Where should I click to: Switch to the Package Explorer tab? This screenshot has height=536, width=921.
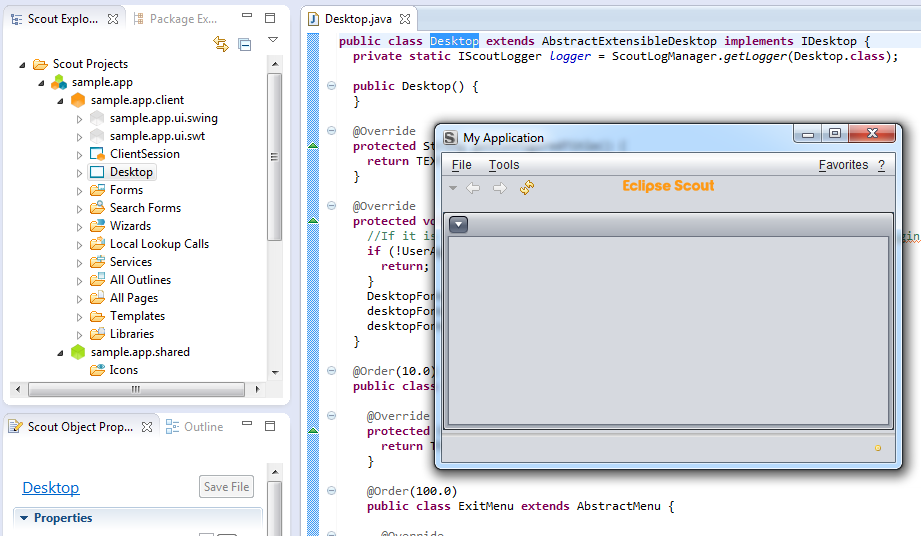[176, 19]
